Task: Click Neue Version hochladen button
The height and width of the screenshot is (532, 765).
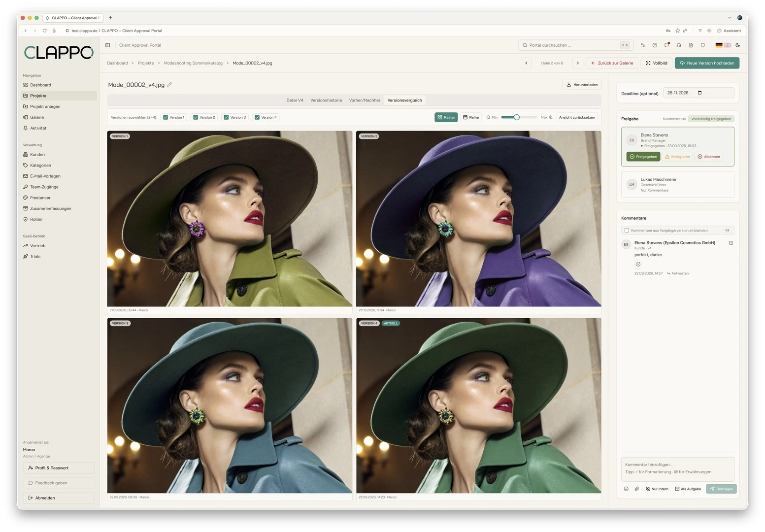Action: tap(707, 63)
